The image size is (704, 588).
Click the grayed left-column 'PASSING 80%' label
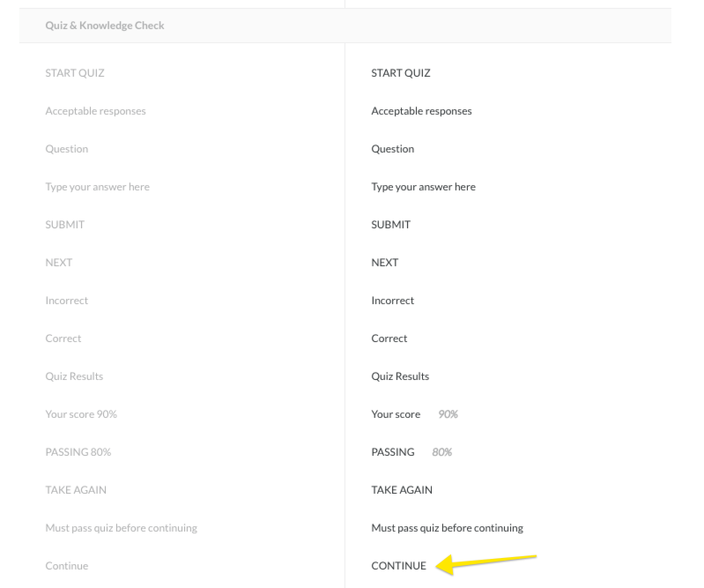point(78,452)
